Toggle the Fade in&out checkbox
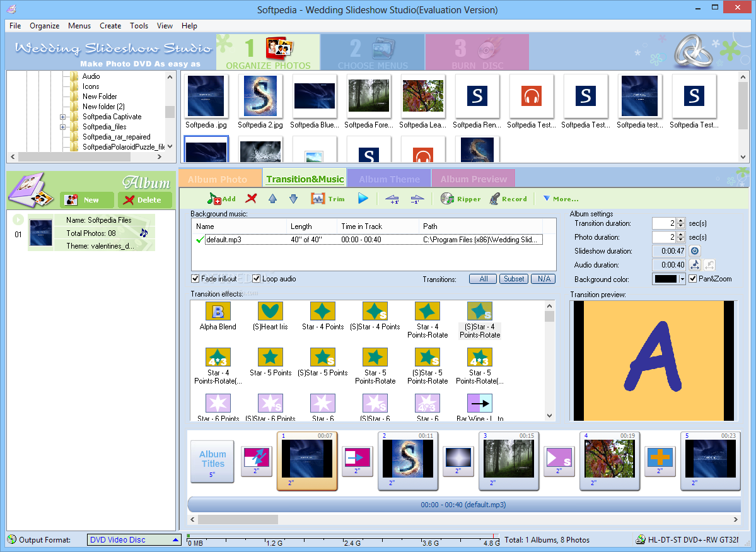 pyautogui.click(x=195, y=278)
